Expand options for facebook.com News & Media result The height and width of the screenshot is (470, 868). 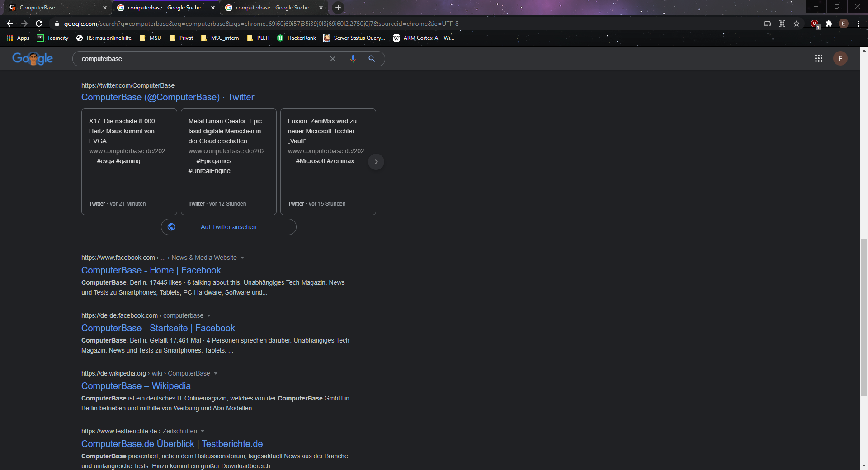(242, 258)
